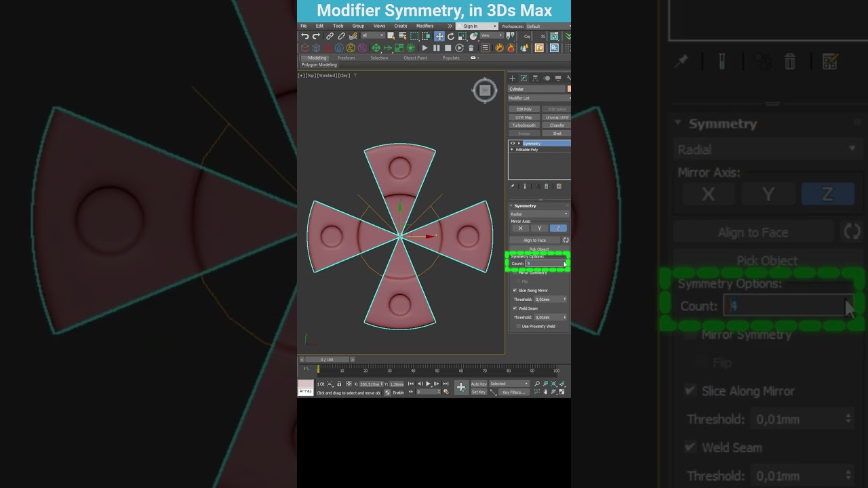
Task: Activate the Select and Rotate tool
Action: (451, 36)
